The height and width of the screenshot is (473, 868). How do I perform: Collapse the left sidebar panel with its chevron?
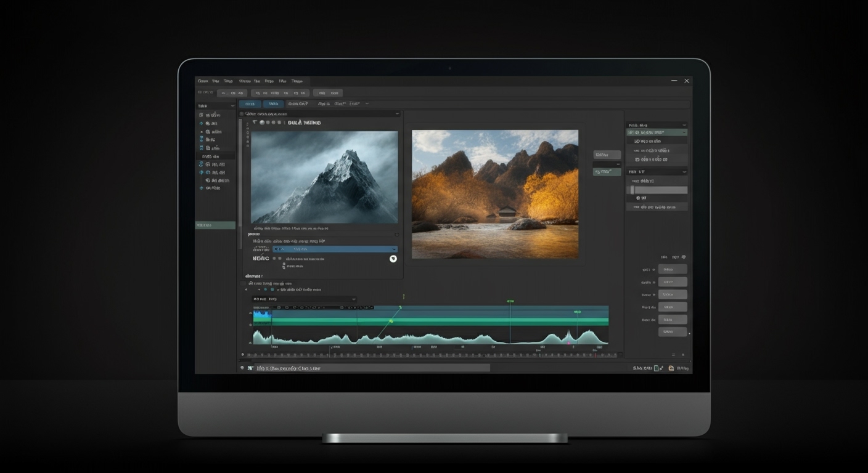point(232,105)
